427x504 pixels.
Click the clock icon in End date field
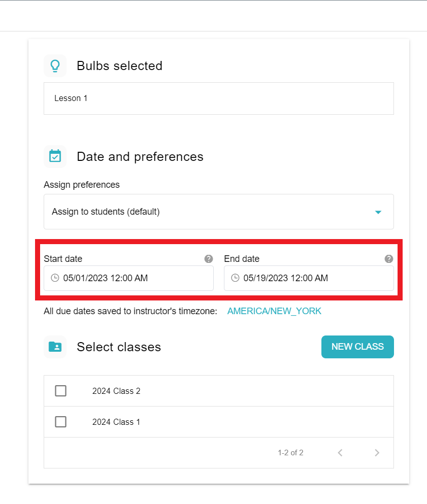[x=236, y=278]
